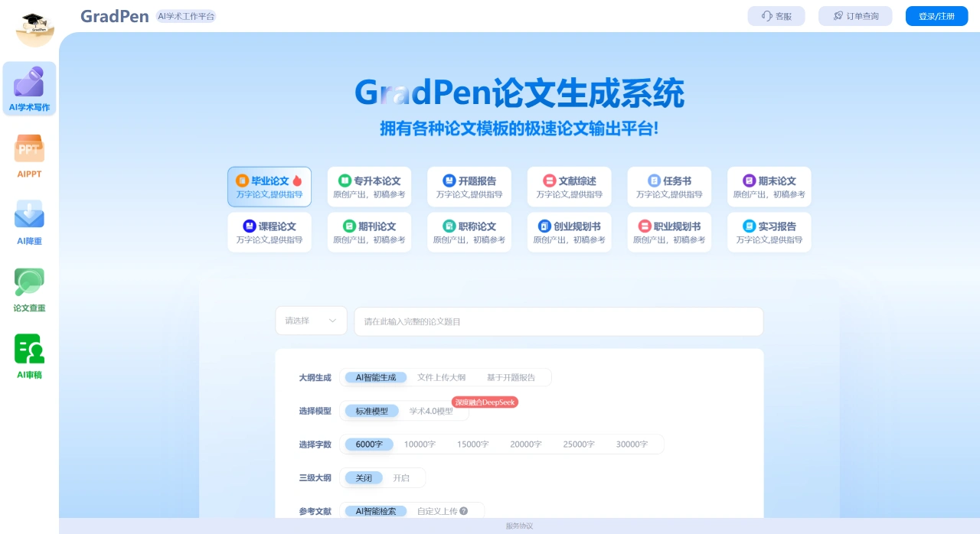Switch to the 创业规划书 paper type card
This screenshot has width=980, height=534.
point(569,233)
